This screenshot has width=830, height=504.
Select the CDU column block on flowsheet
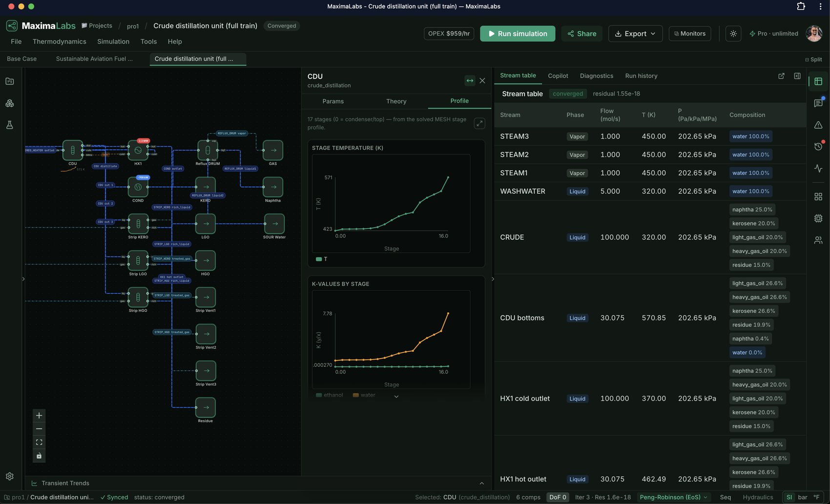tap(73, 150)
